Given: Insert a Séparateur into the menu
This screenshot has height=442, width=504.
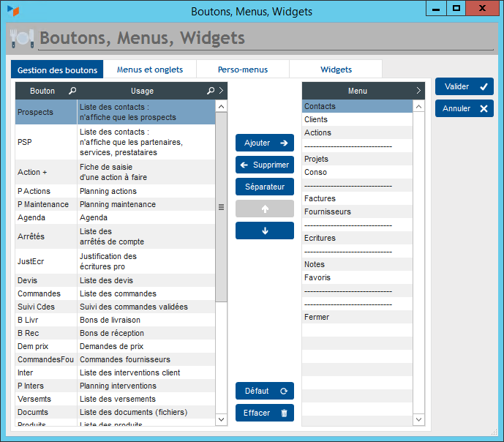Looking at the screenshot, I should tap(264, 187).
